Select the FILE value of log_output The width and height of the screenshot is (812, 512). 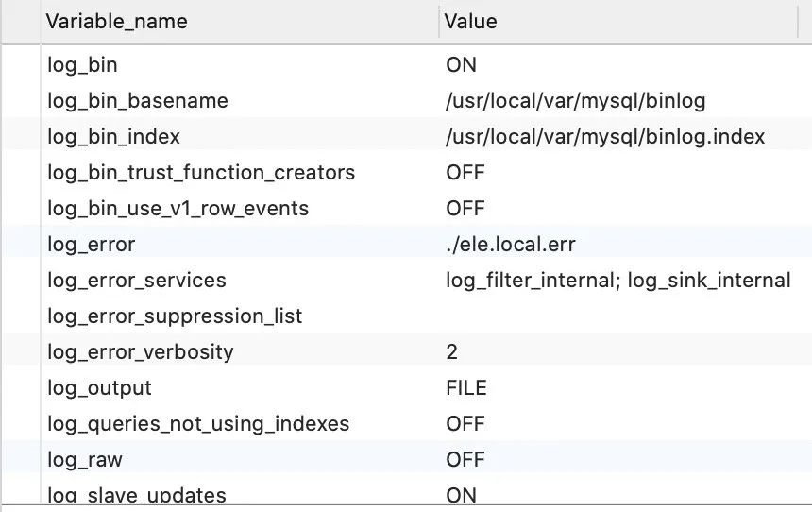466,388
